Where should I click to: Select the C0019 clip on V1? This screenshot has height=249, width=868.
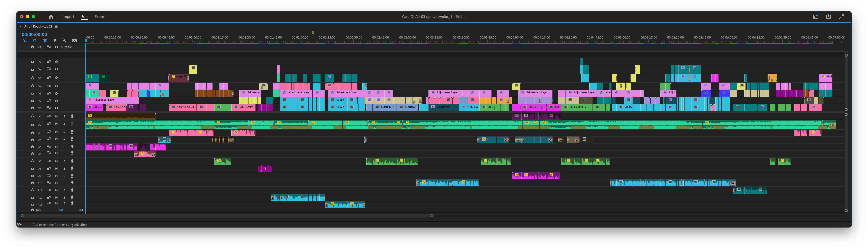pos(529,108)
